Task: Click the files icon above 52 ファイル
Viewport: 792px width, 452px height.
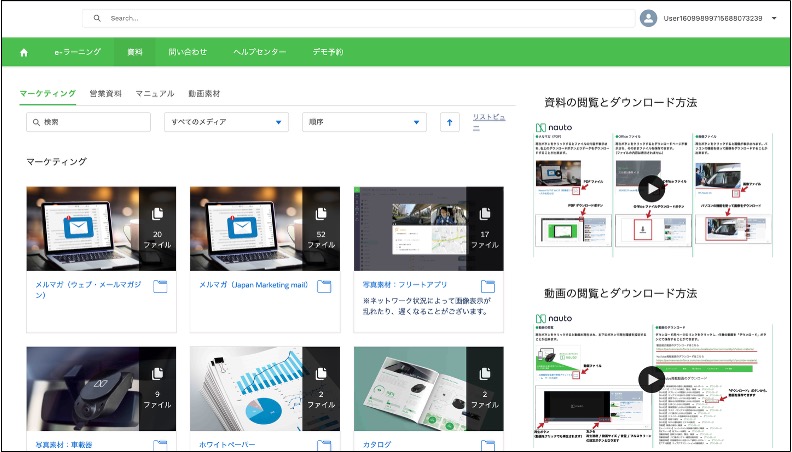Action: pyautogui.click(x=321, y=214)
